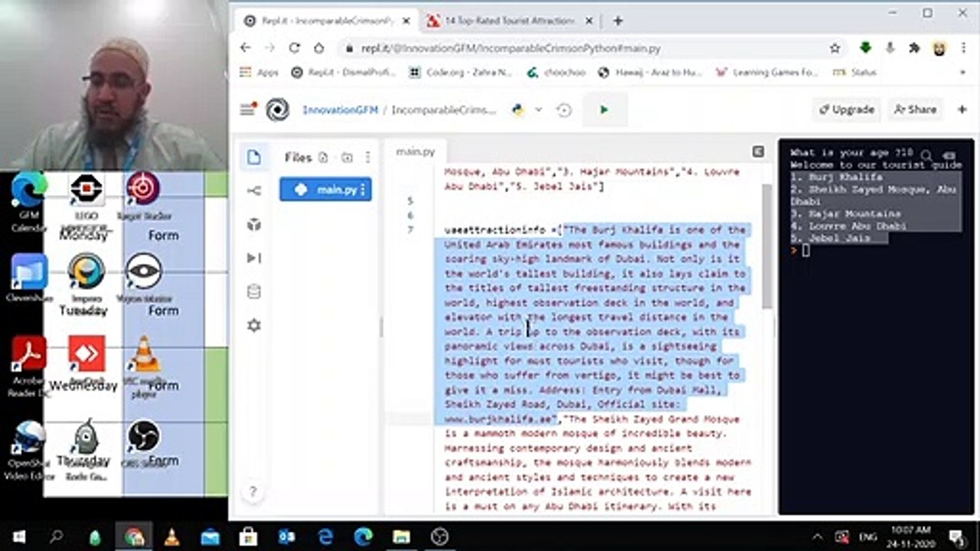Screen dimensions: 980x551
Task: Click the IncomparableCrims... repl name
Action: [x=444, y=109]
